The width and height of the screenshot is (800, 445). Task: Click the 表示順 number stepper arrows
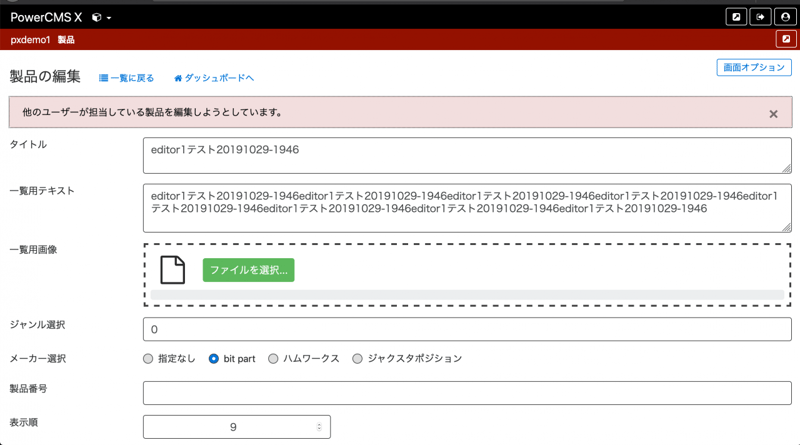coord(319,427)
